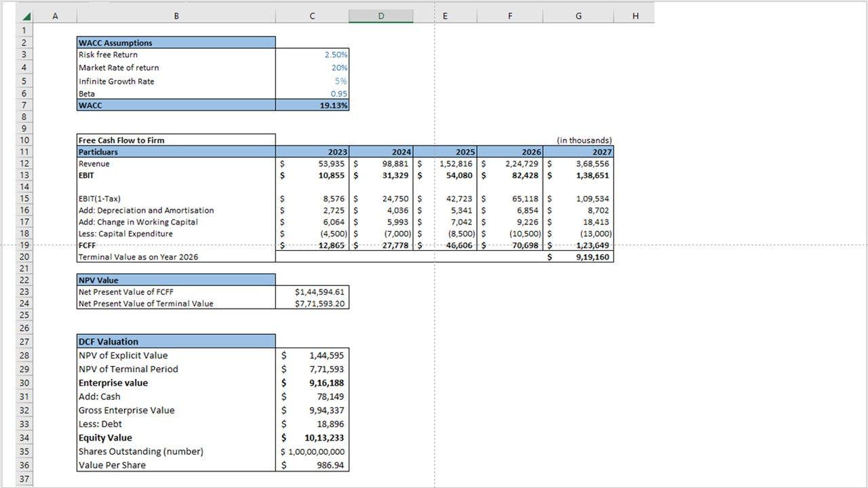The height and width of the screenshot is (488, 868).
Task: Select the WACC Assumptions header cell
Action: pos(176,43)
